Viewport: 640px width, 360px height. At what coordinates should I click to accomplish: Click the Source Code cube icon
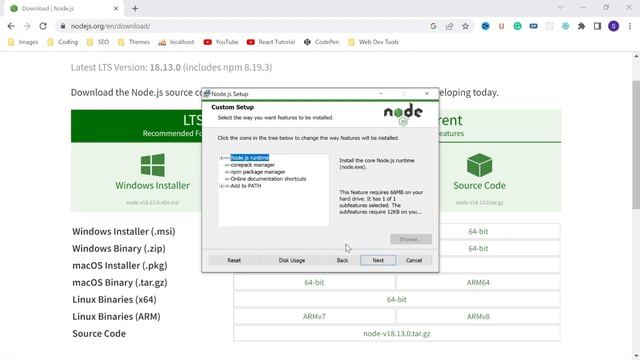pos(479,165)
